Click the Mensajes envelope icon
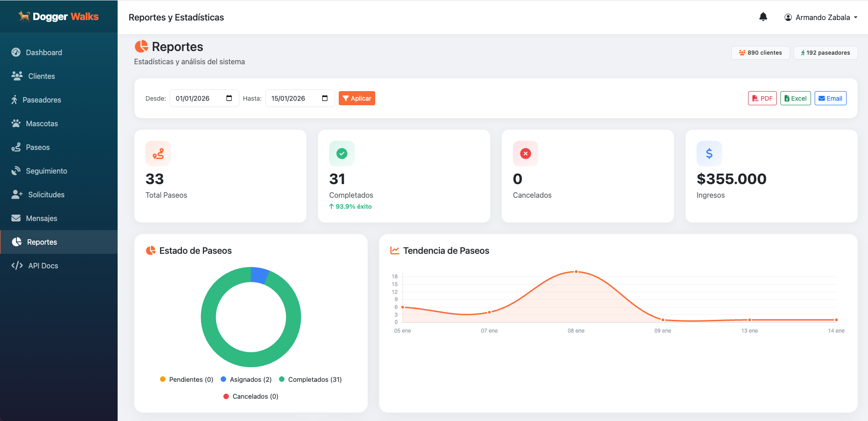Screen dimensions: 868x421 16,218
